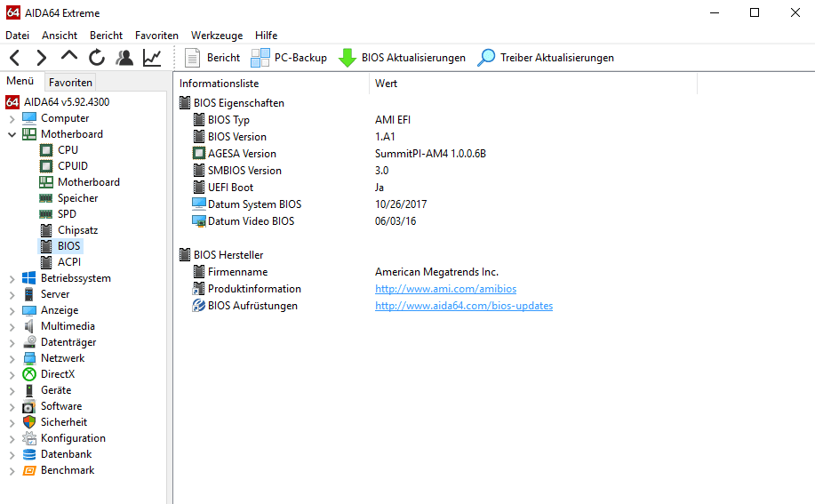
Task: Collapse the Motherboard tree node
Action: point(12,134)
